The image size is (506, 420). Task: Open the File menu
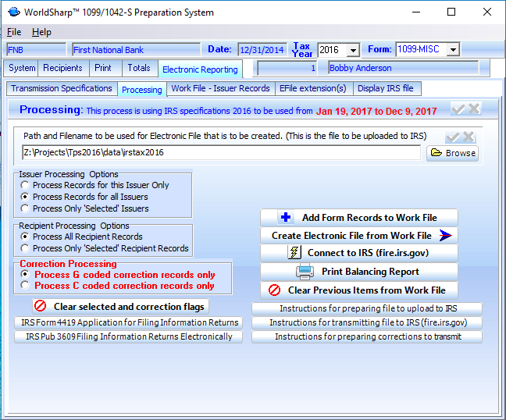coord(14,32)
